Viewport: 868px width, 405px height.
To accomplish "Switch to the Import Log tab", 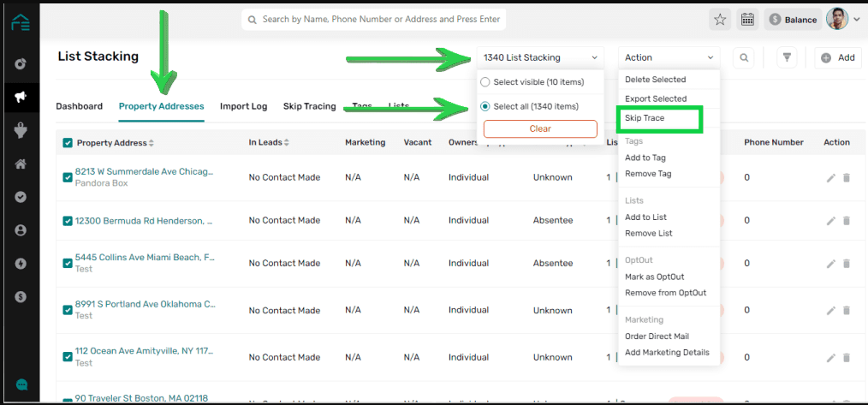I will pos(243,106).
